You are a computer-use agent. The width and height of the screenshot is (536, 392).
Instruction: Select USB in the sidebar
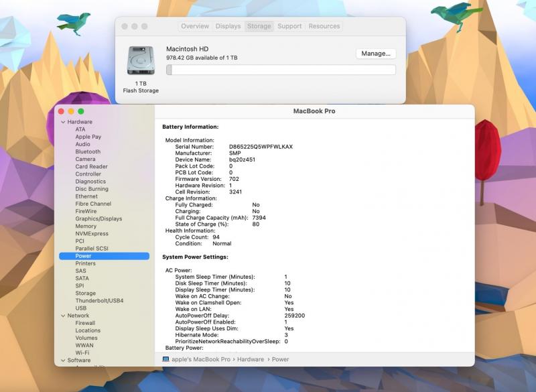click(80, 308)
